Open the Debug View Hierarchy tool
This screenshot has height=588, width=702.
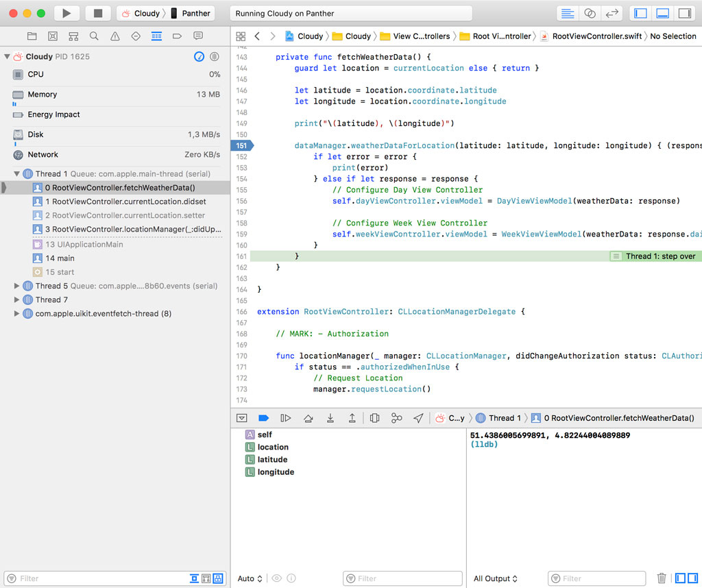click(374, 418)
